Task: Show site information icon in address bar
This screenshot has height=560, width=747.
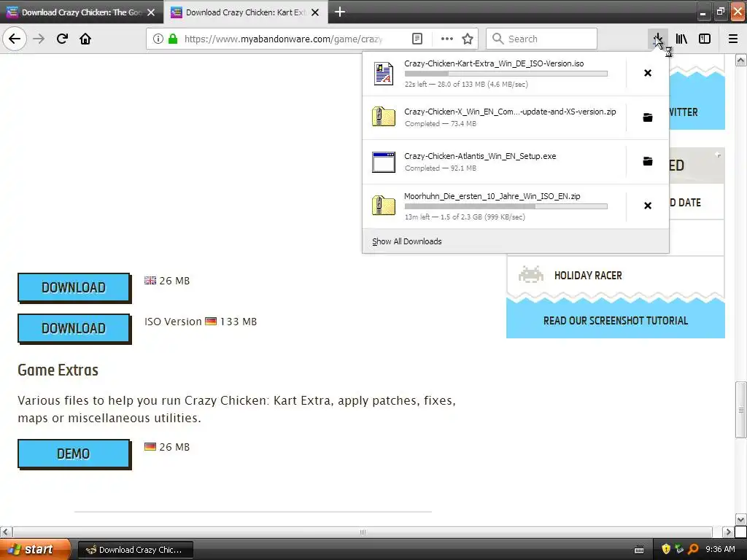Action: (158, 39)
